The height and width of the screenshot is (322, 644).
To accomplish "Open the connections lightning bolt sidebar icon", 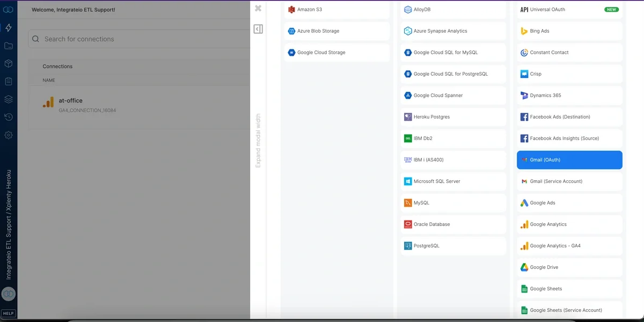I will 9,28.
